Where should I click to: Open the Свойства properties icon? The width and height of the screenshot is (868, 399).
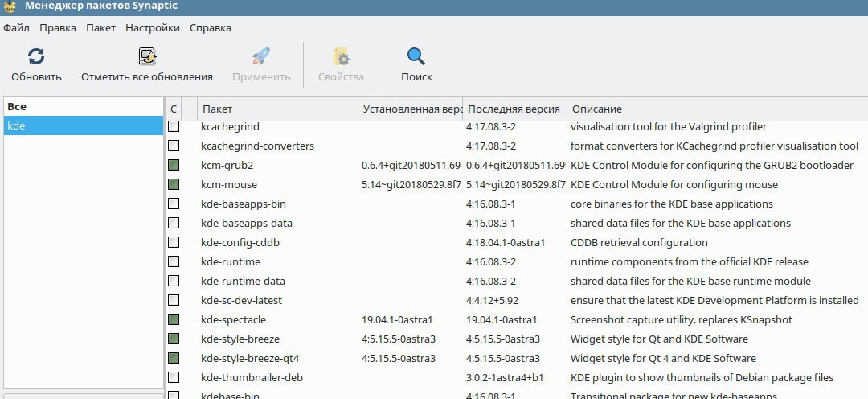click(x=341, y=56)
